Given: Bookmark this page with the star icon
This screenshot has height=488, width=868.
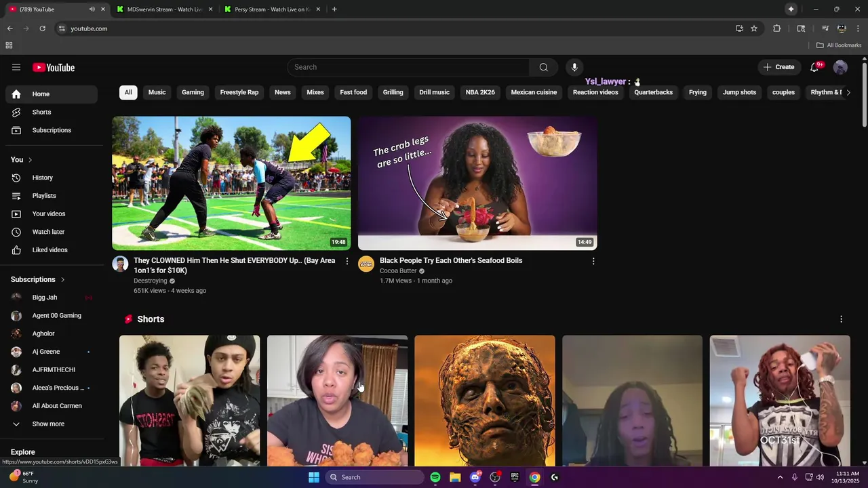Looking at the screenshot, I should tap(754, 28).
